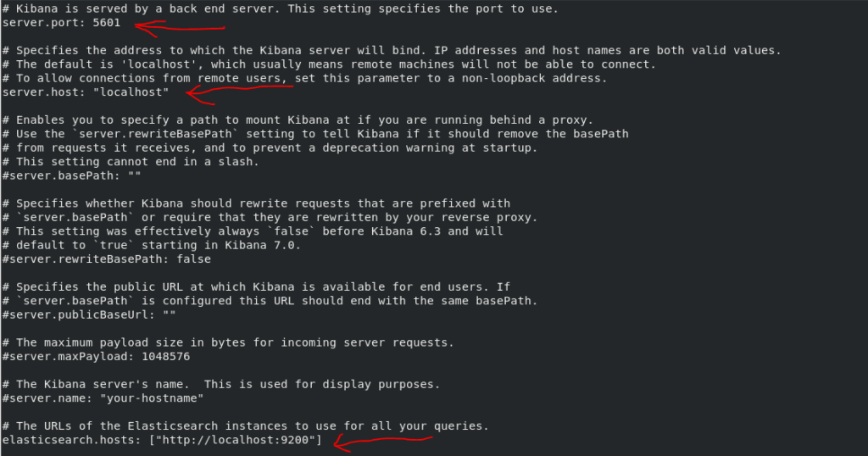Click comment about maximum payload size in bytes
The height and width of the screenshot is (456, 868).
pos(228,342)
